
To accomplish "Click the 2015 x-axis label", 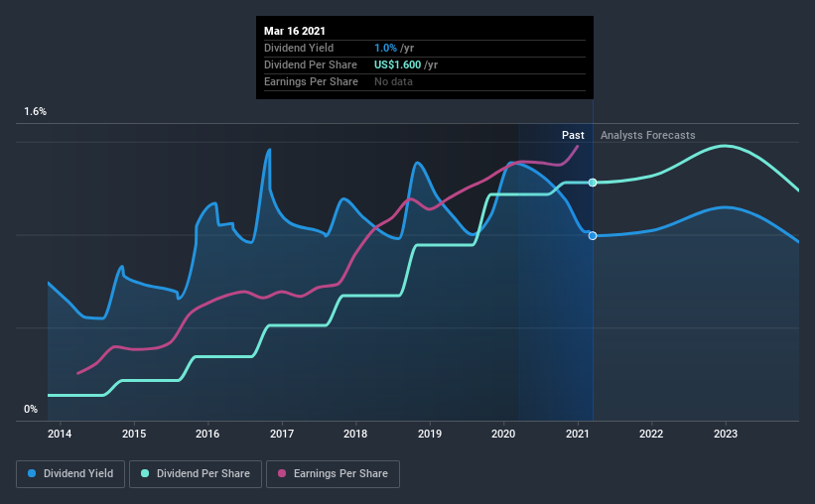I will pos(134,434).
